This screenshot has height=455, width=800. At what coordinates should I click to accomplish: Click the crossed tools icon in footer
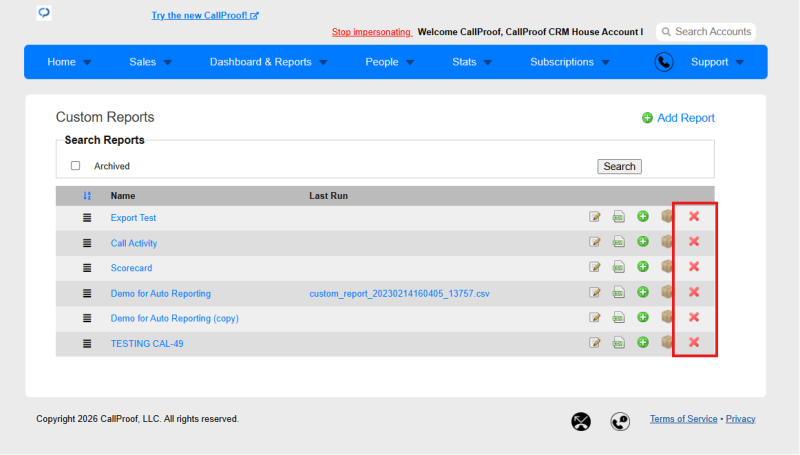(x=581, y=421)
